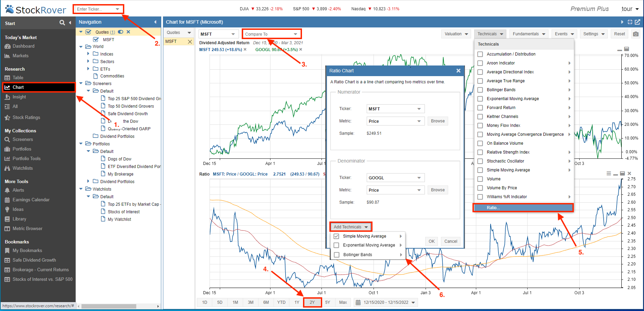Open the Enter Ticker dropdown
This screenshot has width=644, height=311.
117,9
